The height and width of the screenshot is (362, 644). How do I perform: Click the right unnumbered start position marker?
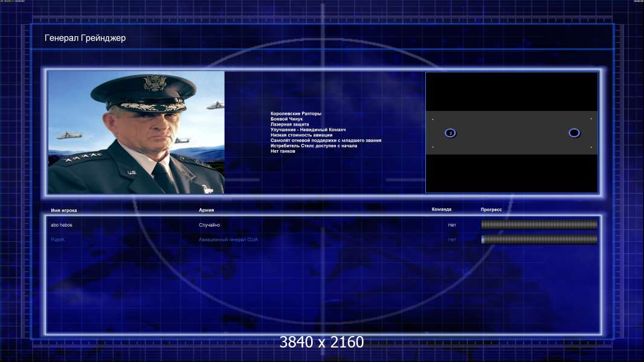pos(574,133)
